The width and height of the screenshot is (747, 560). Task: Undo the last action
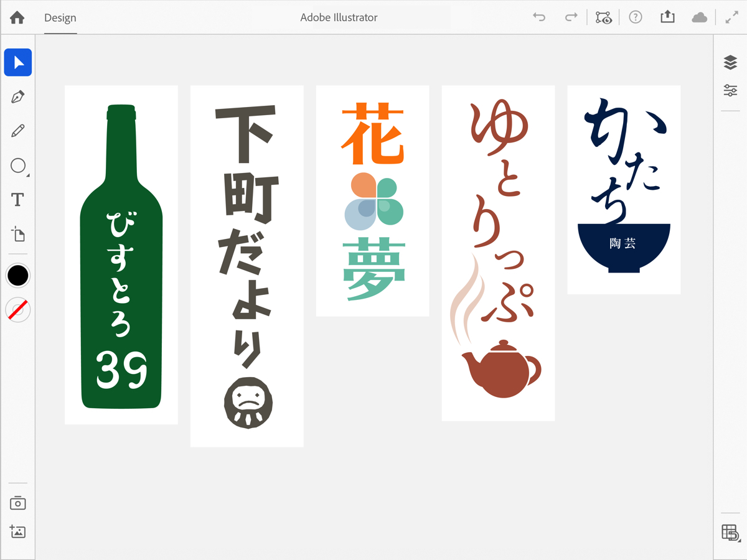[539, 17]
